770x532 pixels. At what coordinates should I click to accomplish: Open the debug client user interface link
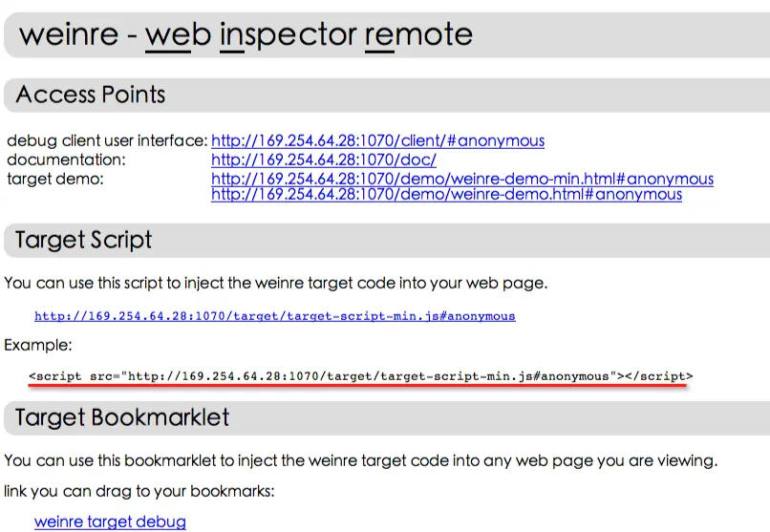point(377,140)
